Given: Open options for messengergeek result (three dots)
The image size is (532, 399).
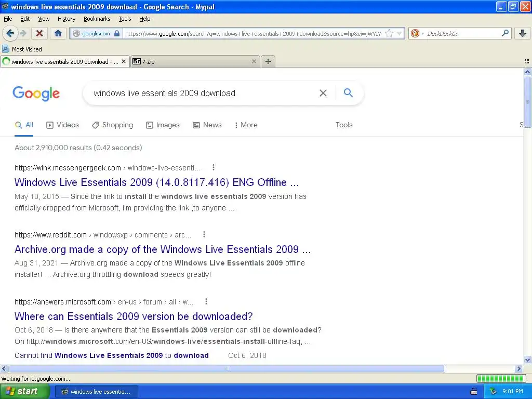Looking at the screenshot, I should (214, 167).
